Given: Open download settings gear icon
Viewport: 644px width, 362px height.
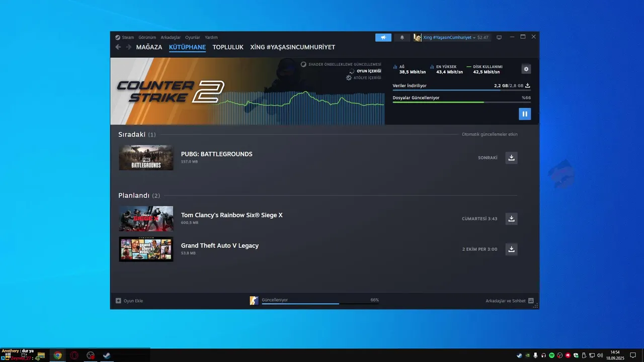Looking at the screenshot, I should pyautogui.click(x=526, y=69).
